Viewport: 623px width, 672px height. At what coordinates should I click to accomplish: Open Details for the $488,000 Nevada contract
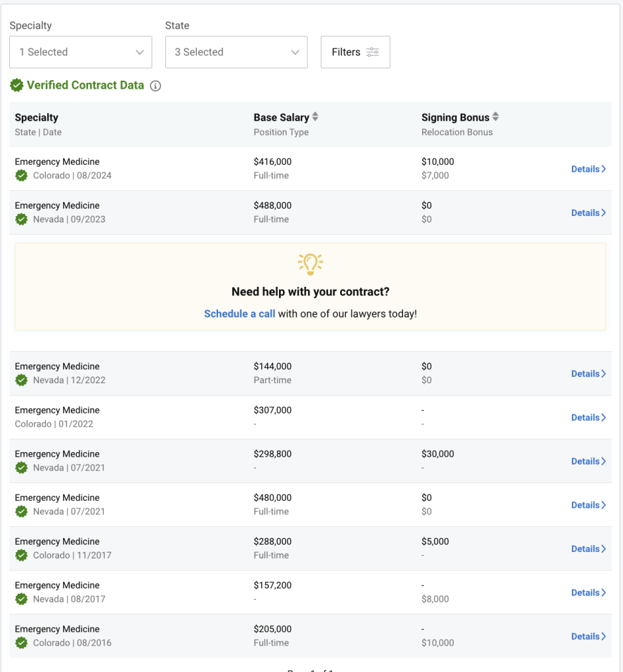click(x=588, y=213)
